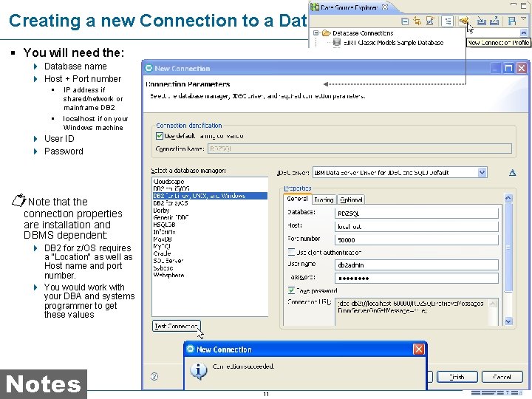Minimize the Data Source Explorer view
Screen dimensions: 532x399
pyautogui.click(x=514, y=4)
